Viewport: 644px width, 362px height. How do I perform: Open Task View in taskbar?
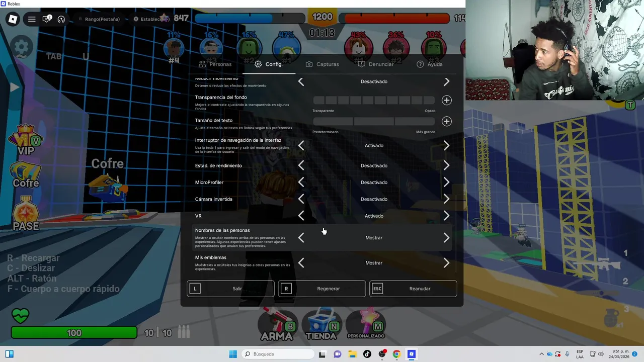click(x=322, y=354)
